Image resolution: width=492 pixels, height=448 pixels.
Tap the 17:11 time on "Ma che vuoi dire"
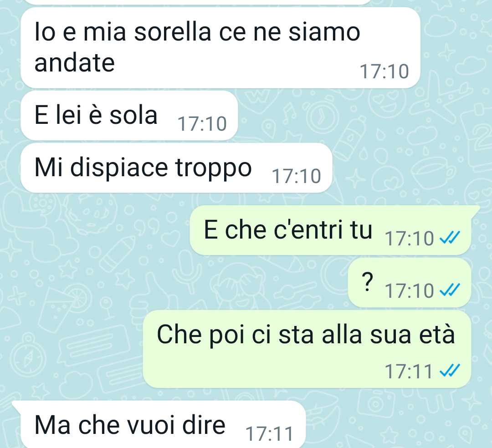(x=270, y=434)
